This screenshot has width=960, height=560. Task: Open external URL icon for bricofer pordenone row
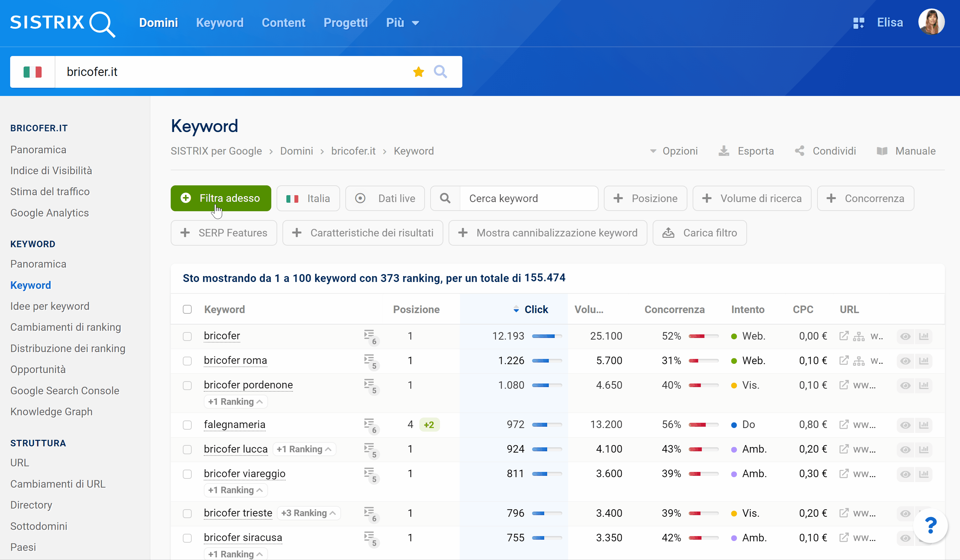(843, 385)
